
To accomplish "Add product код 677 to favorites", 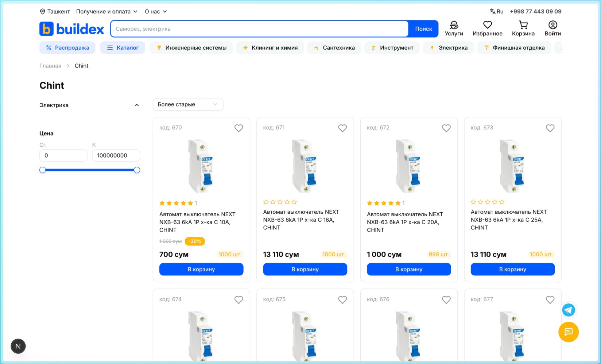I will (x=550, y=300).
